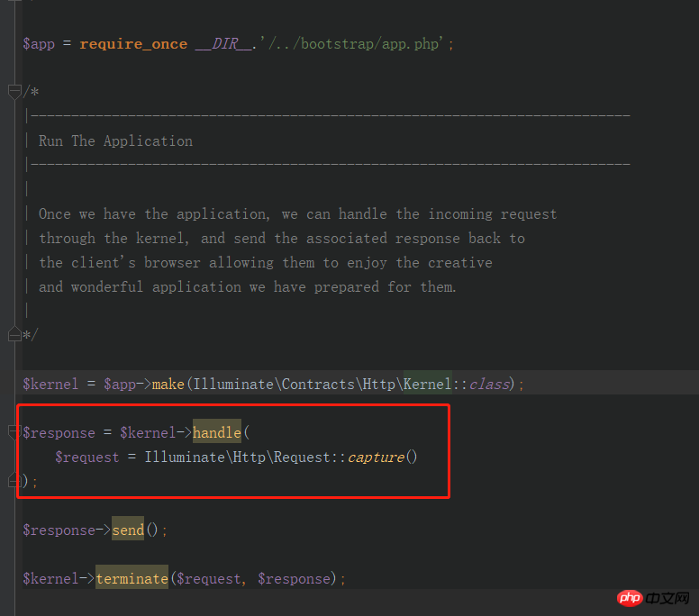The width and height of the screenshot is (699, 616).
Task: Click $kernel before ->terminate
Action: pos(50,578)
